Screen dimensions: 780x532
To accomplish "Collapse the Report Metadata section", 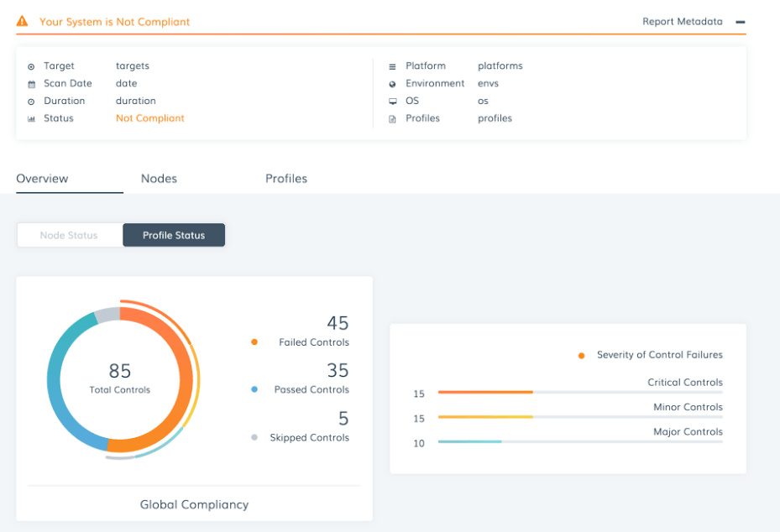I will click(x=741, y=22).
